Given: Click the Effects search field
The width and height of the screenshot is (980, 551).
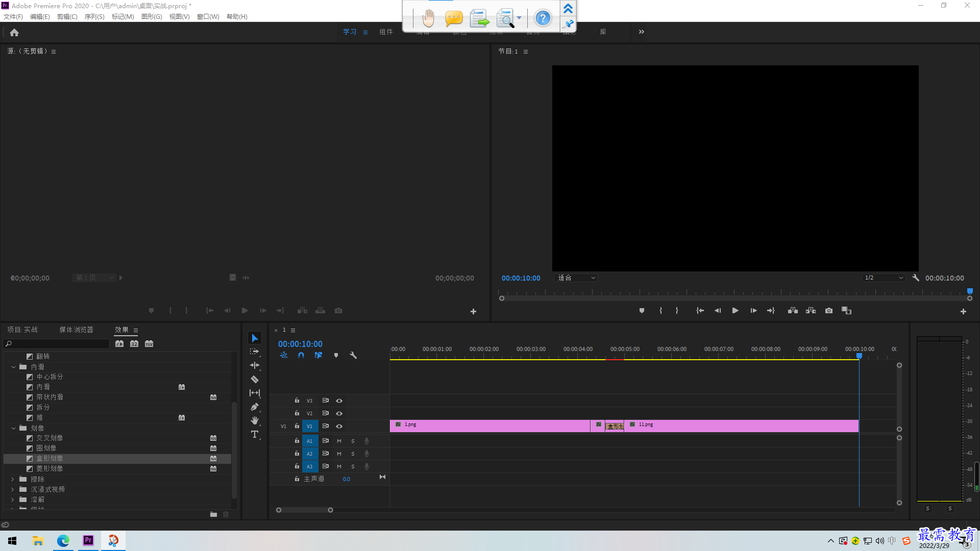Looking at the screenshot, I should tap(56, 344).
